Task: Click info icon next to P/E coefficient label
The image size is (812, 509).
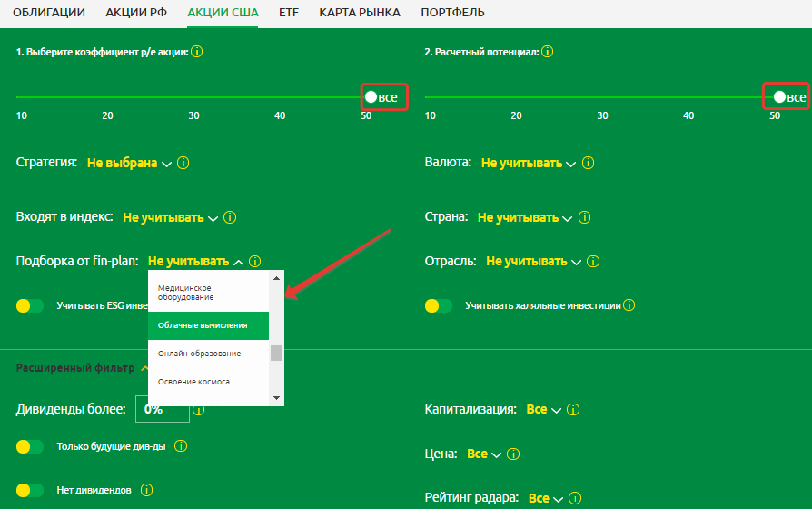Action: point(197,53)
